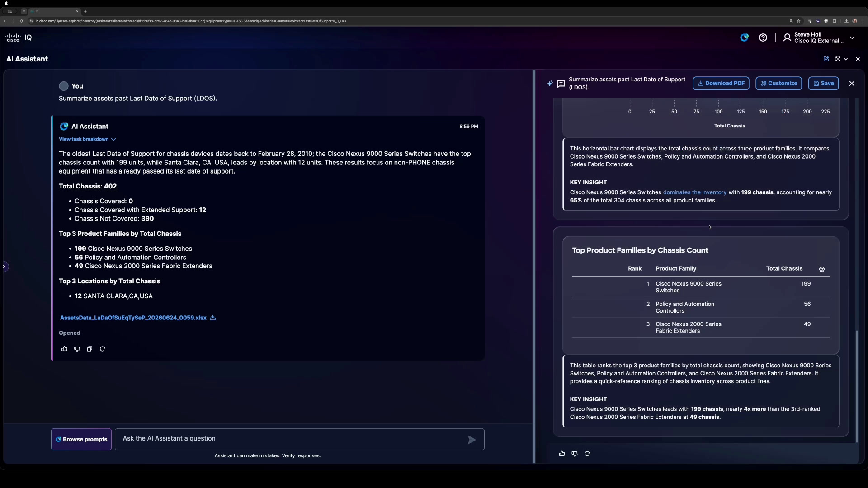
Task: Download the AssetsData xlsx file icon
Action: pos(213,318)
